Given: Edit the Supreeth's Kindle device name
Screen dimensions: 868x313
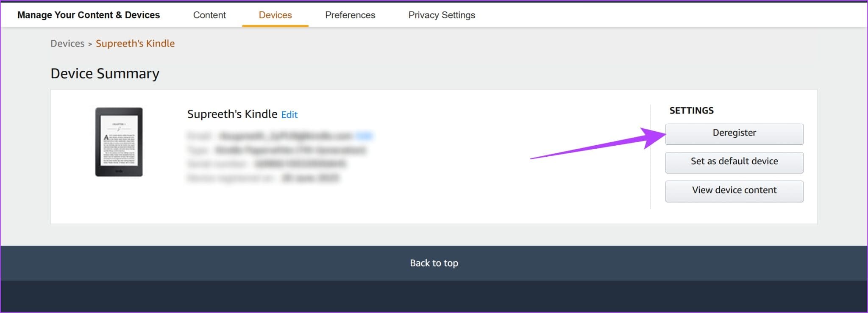Looking at the screenshot, I should (289, 115).
